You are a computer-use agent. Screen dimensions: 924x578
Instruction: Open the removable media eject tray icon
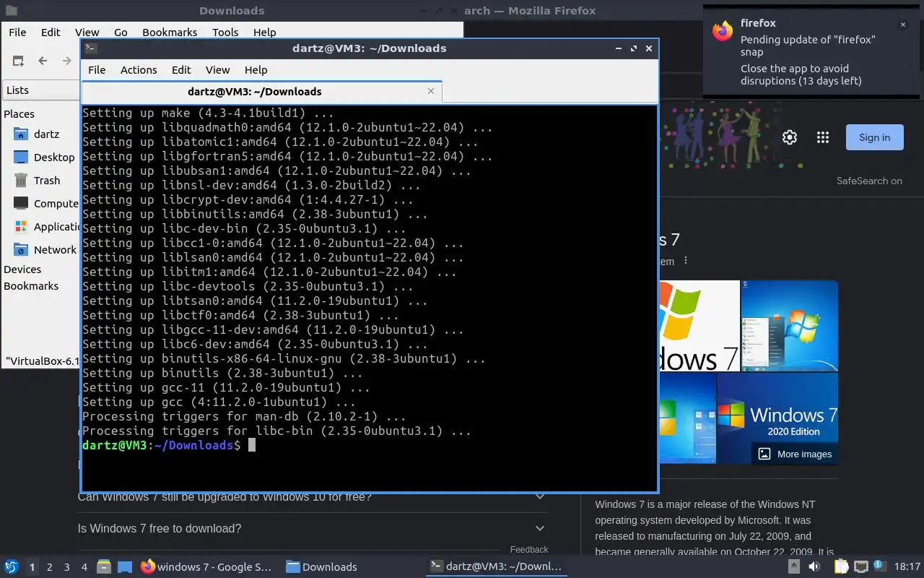794,566
